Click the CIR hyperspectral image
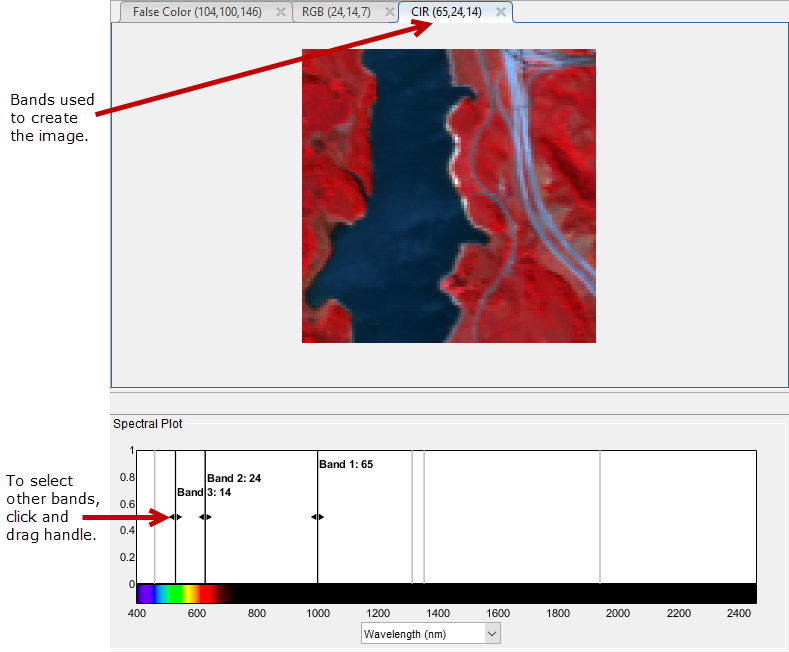The image size is (789, 652). (449, 196)
